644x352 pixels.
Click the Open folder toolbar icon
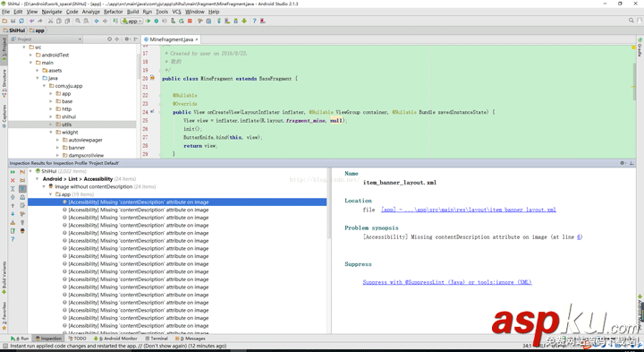[x=4, y=21]
